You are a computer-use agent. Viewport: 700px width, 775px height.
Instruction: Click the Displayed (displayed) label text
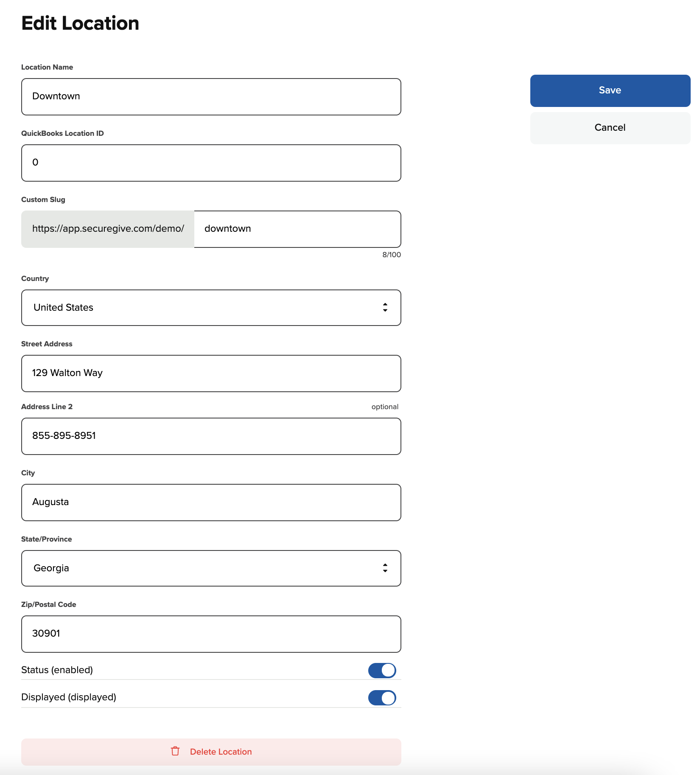(69, 697)
